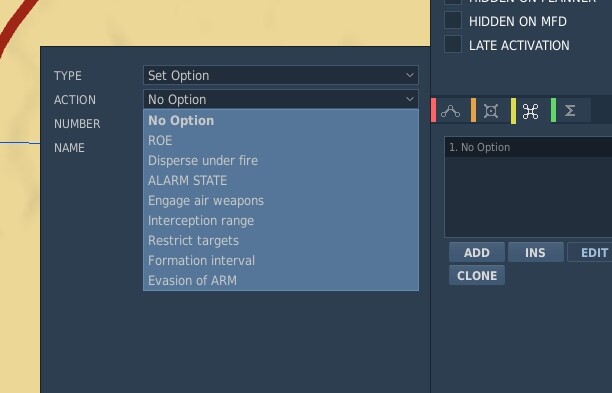Open the route waypoints tab icon
This screenshot has height=393, width=612.
point(451,111)
